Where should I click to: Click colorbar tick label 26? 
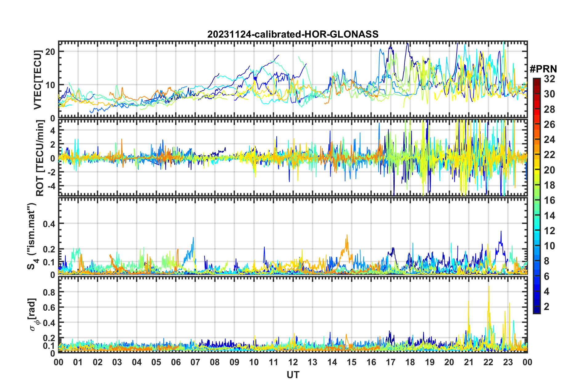tap(549, 125)
